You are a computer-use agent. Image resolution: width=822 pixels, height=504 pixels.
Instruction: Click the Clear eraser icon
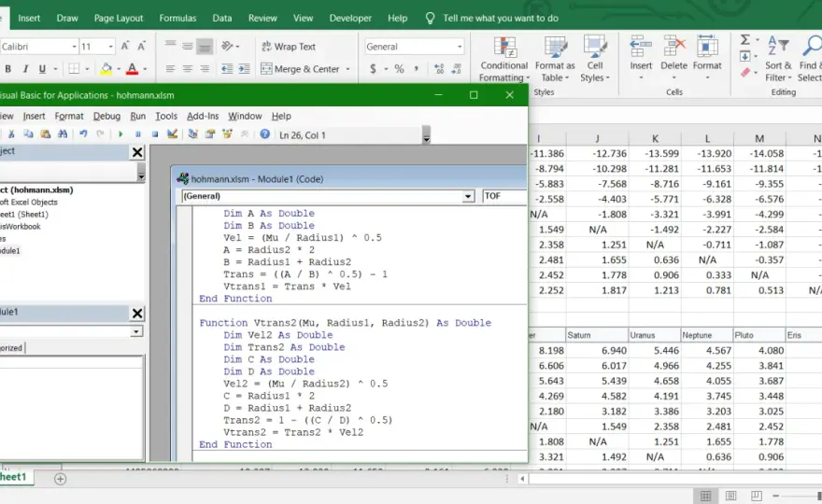click(745, 73)
